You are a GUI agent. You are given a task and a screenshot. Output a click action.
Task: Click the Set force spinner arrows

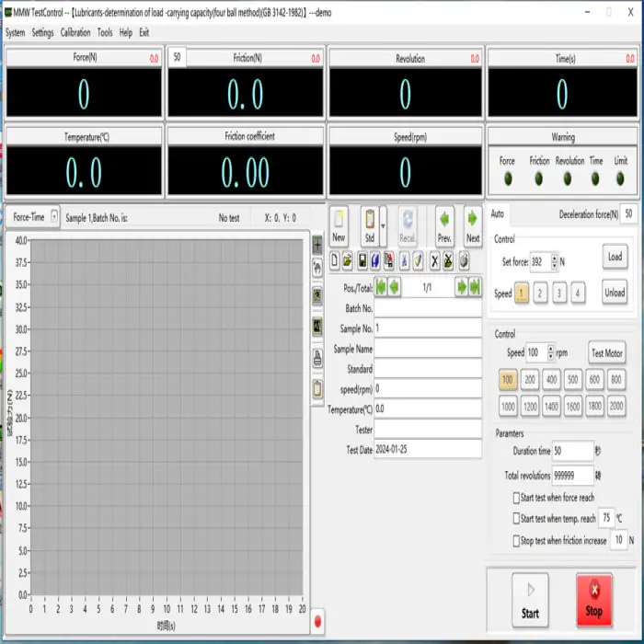(x=554, y=262)
